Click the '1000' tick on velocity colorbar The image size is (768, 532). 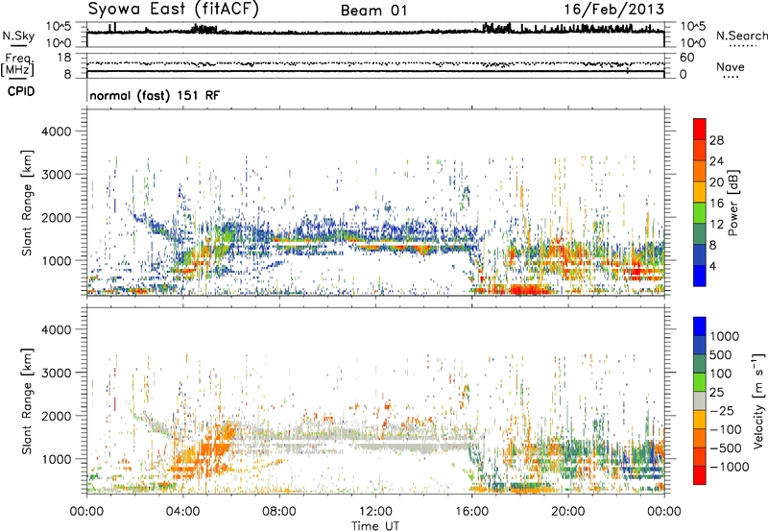pyautogui.click(x=725, y=336)
